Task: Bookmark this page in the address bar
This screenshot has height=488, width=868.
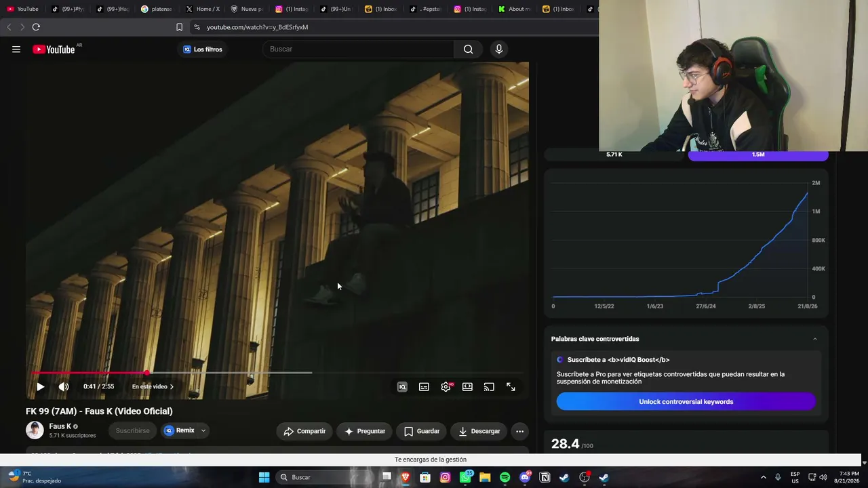Action: tap(179, 27)
